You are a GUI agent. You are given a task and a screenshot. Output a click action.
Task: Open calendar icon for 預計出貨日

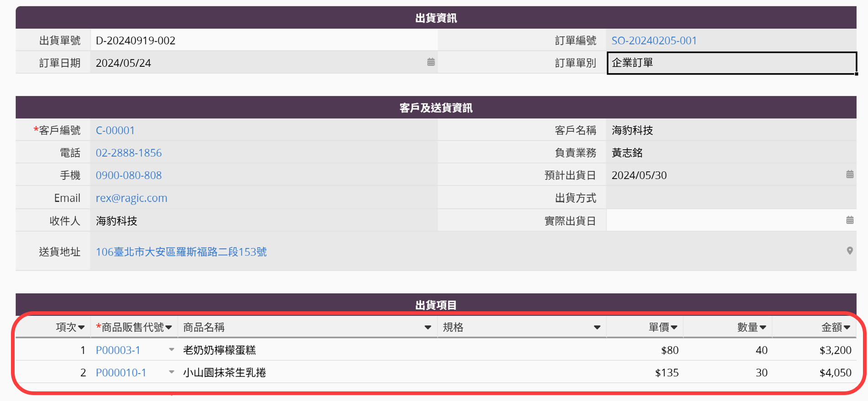pyautogui.click(x=850, y=174)
